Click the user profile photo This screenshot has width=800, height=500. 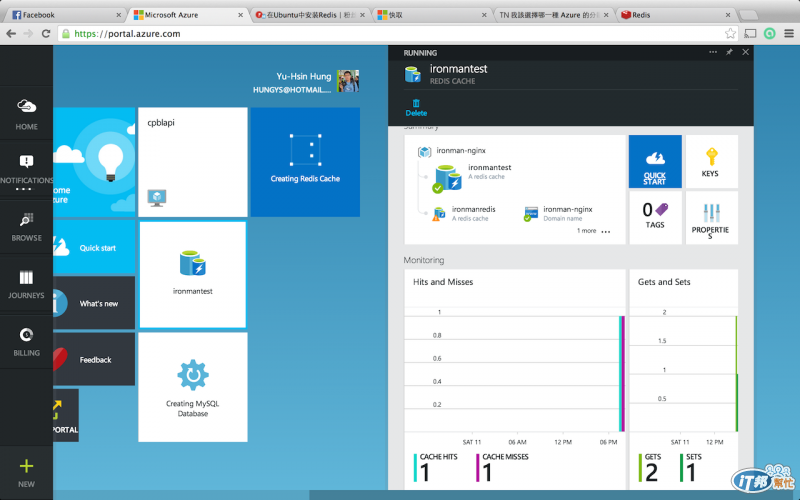tap(347, 81)
